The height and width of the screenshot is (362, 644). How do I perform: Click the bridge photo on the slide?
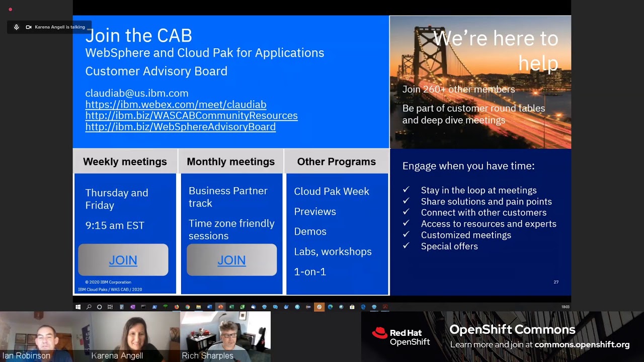point(480,82)
